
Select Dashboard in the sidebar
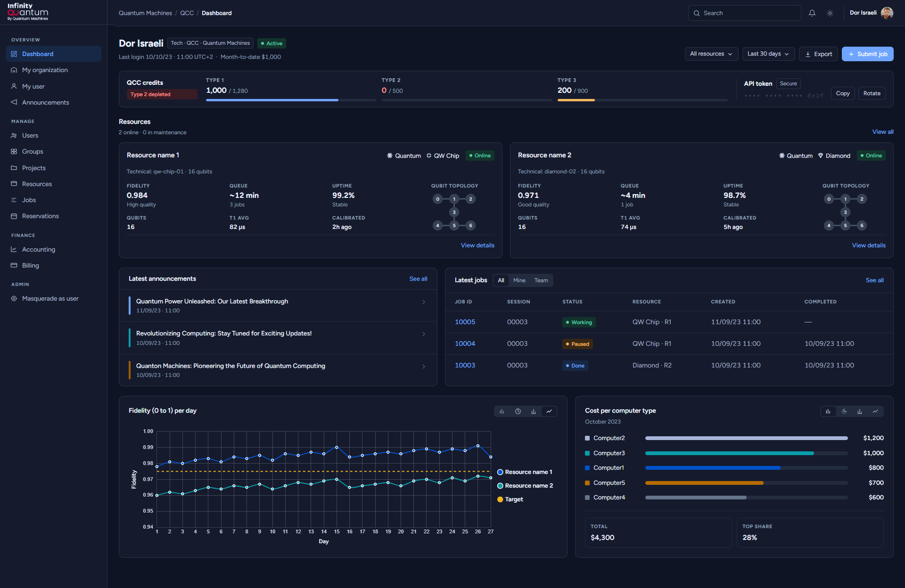tap(53, 54)
